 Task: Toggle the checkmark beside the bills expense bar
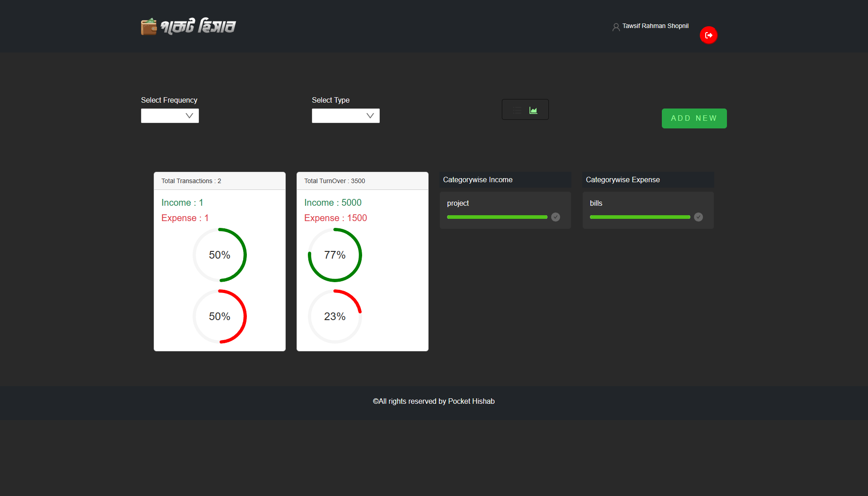click(698, 217)
